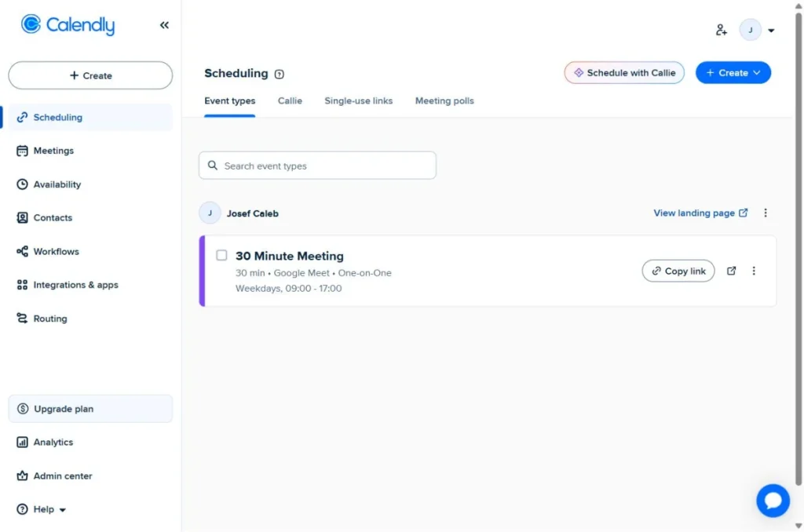Check the 30 Minute Meeting checkbox
This screenshot has height=532, width=804.
pyautogui.click(x=221, y=255)
